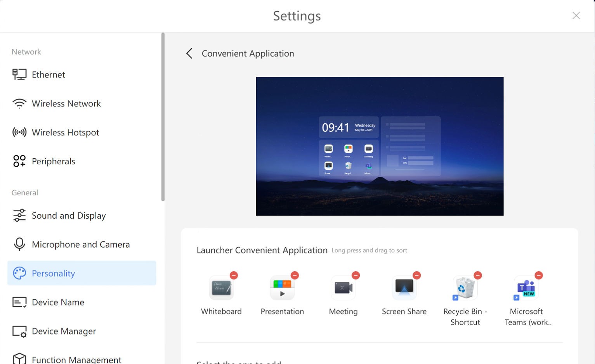Click the Meeting camera icon
This screenshot has width=595, height=364.
[343, 288]
